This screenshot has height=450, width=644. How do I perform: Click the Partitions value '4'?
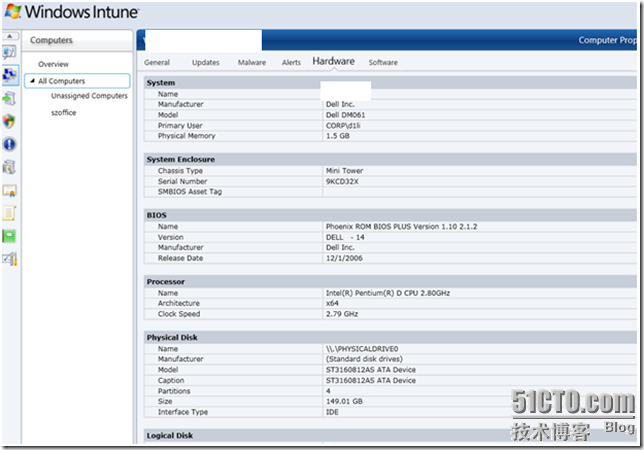click(x=328, y=391)
